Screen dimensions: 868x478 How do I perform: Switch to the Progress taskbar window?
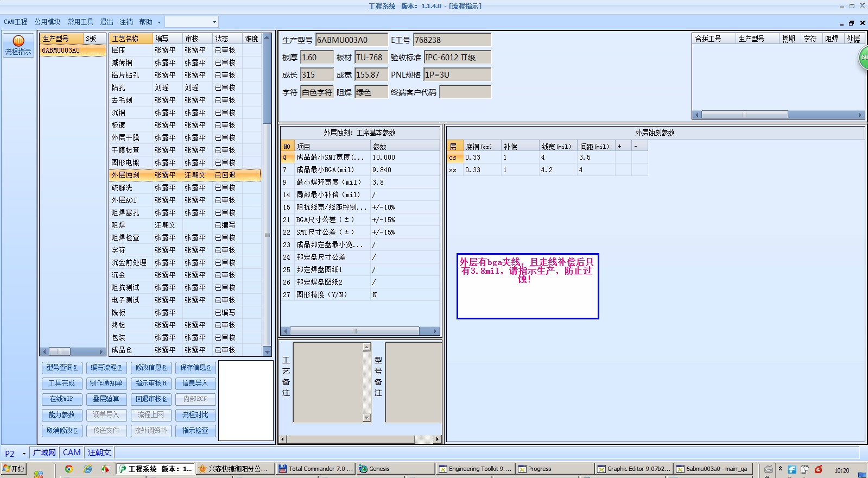555,469
